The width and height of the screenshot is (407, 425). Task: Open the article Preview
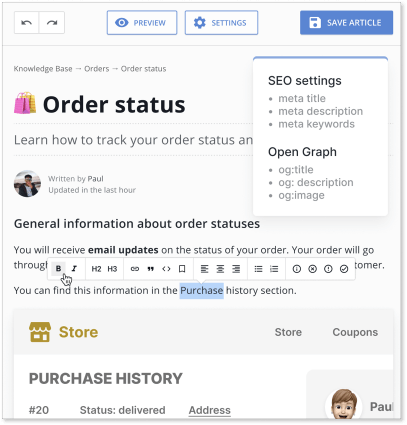coord(142,23)
